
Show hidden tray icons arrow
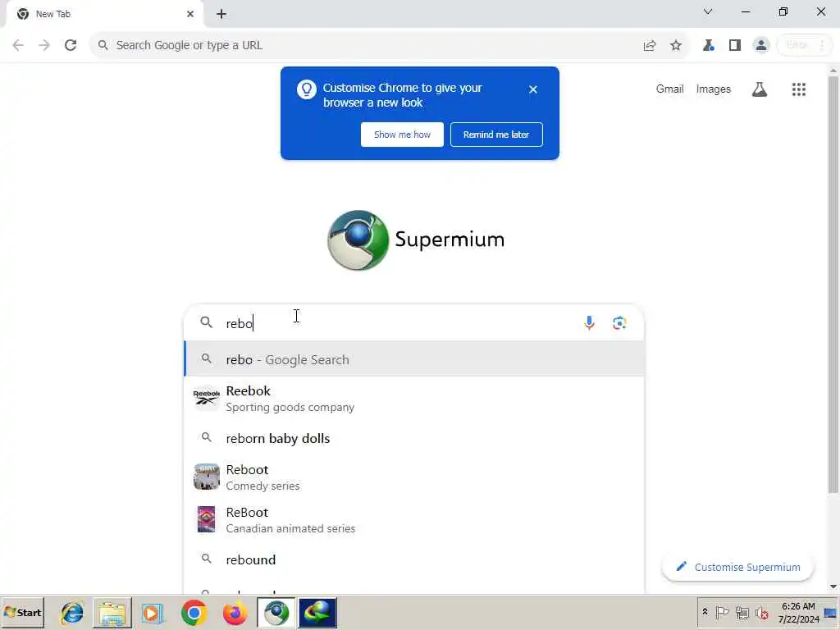click(x=705, y=612)
